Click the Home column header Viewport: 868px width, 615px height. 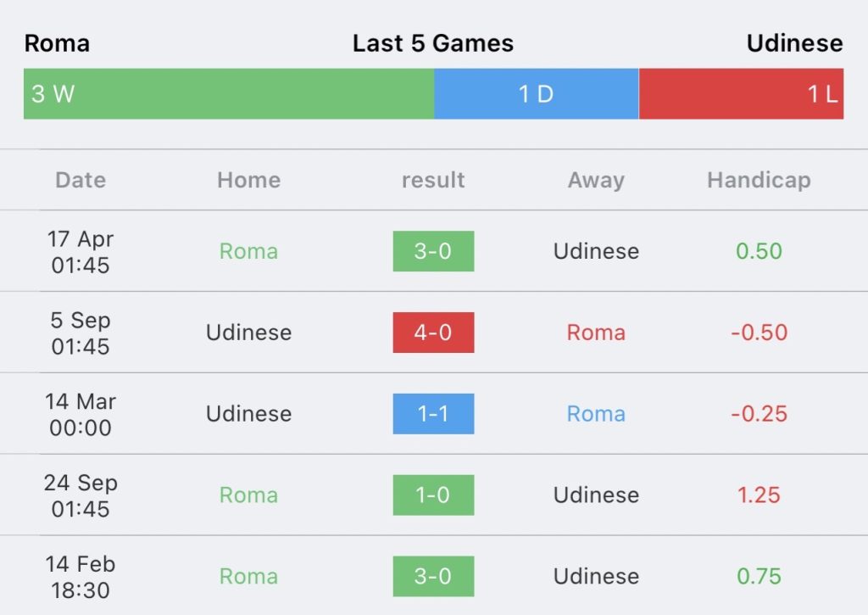(x=248, y=180)
